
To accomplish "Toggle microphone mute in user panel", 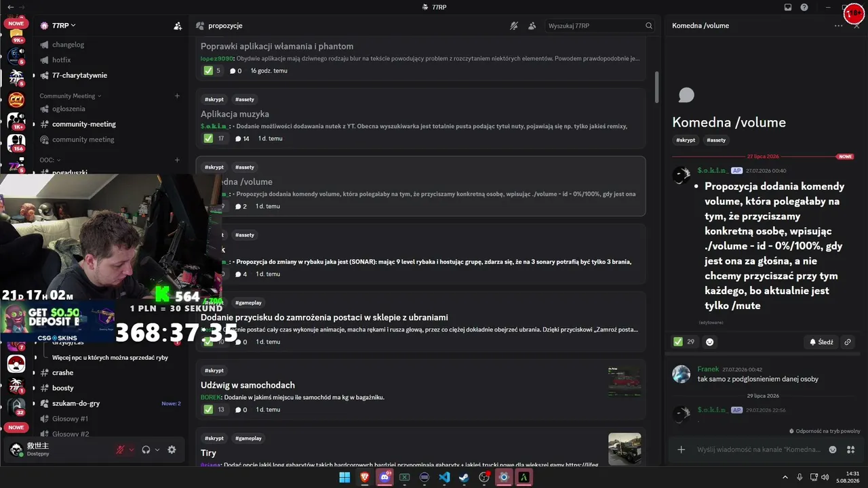I will 120,449.
